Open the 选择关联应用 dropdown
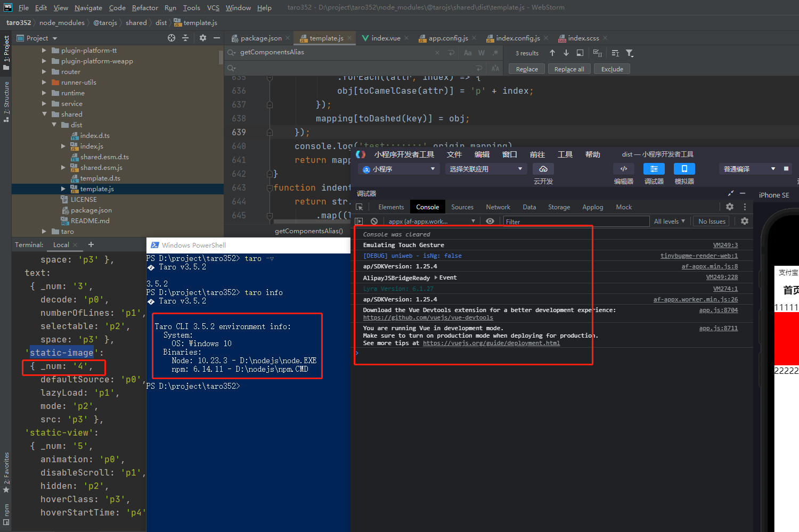The image size is (799, 532). click(486, 169)
